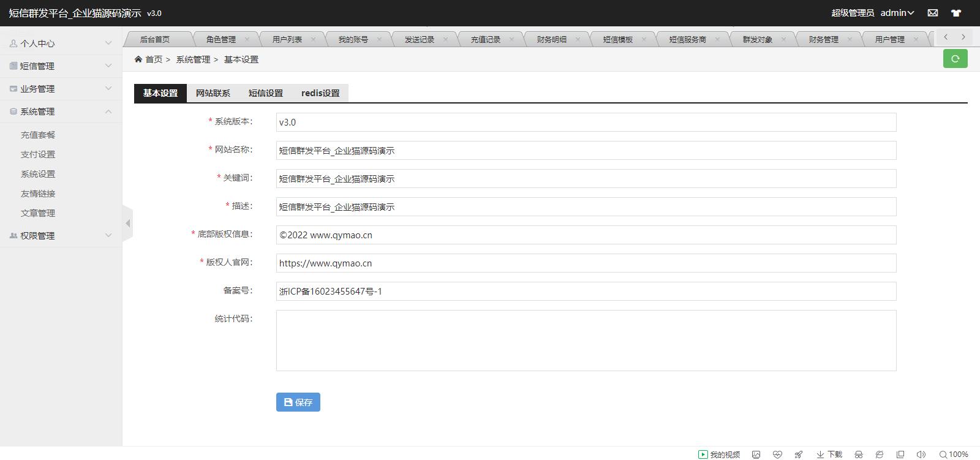Close the 短信模板 tab

tap(644, 39)
